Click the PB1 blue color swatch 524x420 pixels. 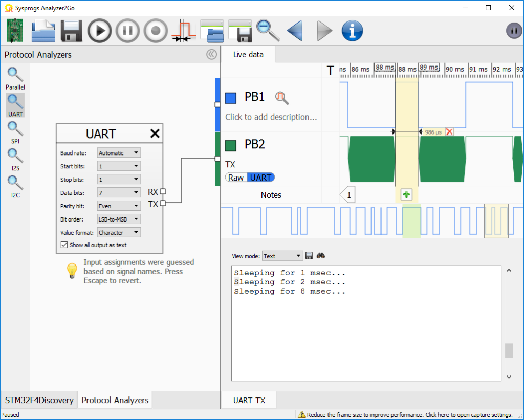[x=231, y=98]
